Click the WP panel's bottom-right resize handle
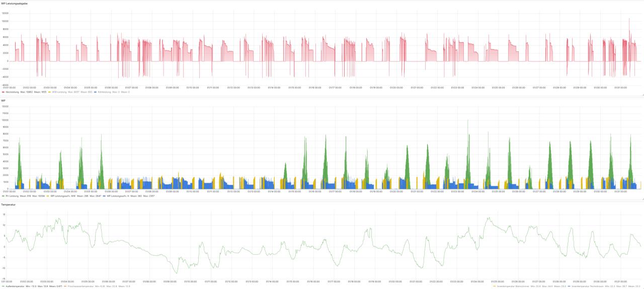This screenshot has height=289, width=644. [x=642, y=199]
